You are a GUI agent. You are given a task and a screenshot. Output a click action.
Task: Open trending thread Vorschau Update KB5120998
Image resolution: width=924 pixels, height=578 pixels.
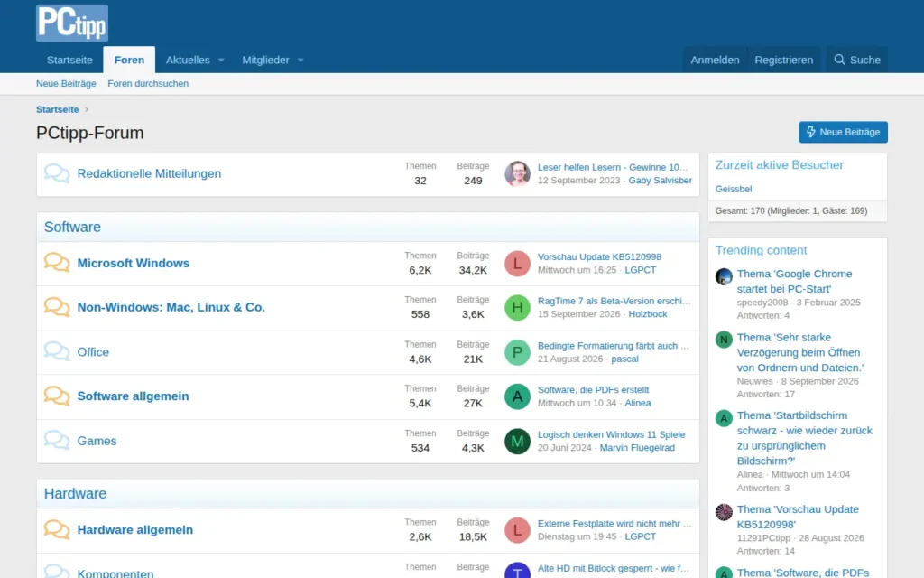(x=798, y=517)
